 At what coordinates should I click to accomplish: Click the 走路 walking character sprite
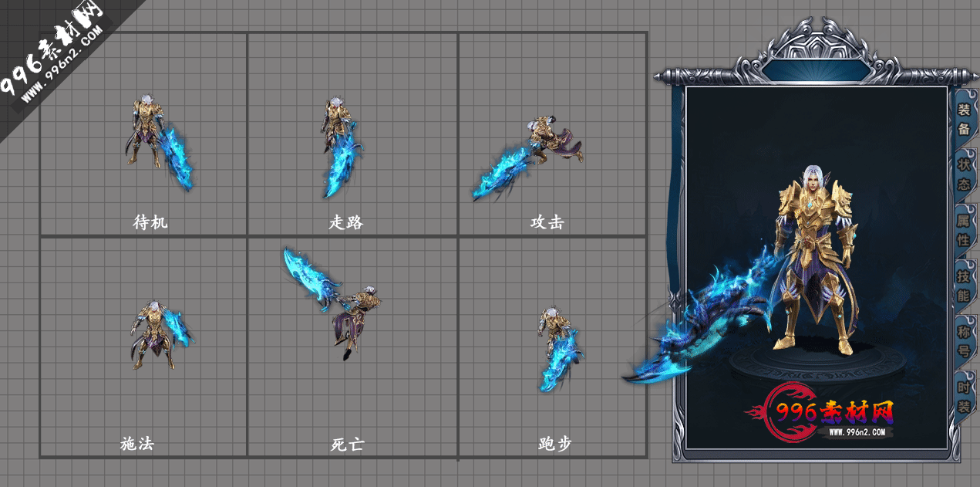[x=341, y=147]
